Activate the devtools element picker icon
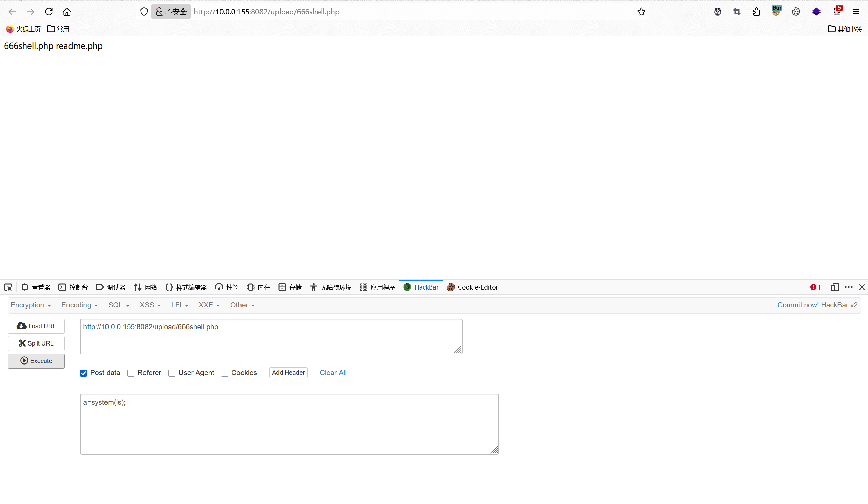This screenshot has width=868, height=504. coord(8,287)
